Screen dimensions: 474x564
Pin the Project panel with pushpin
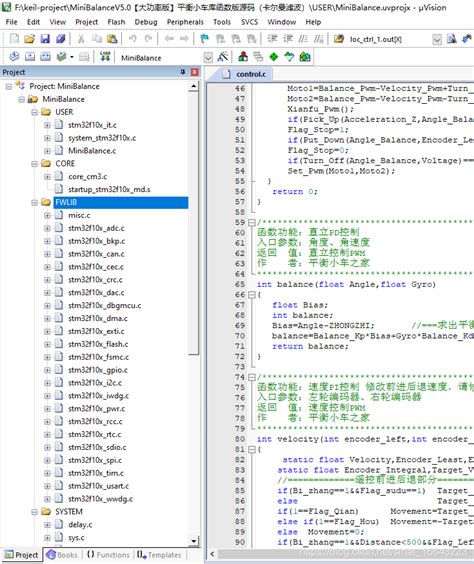[x=183, y=72]
